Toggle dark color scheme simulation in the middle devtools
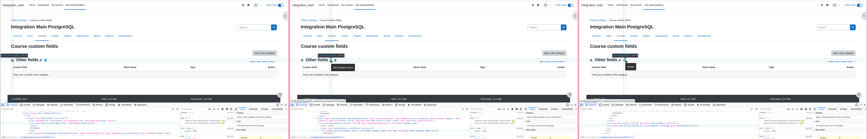This screenshot has width=868, height=139. (x=517, y=109)
